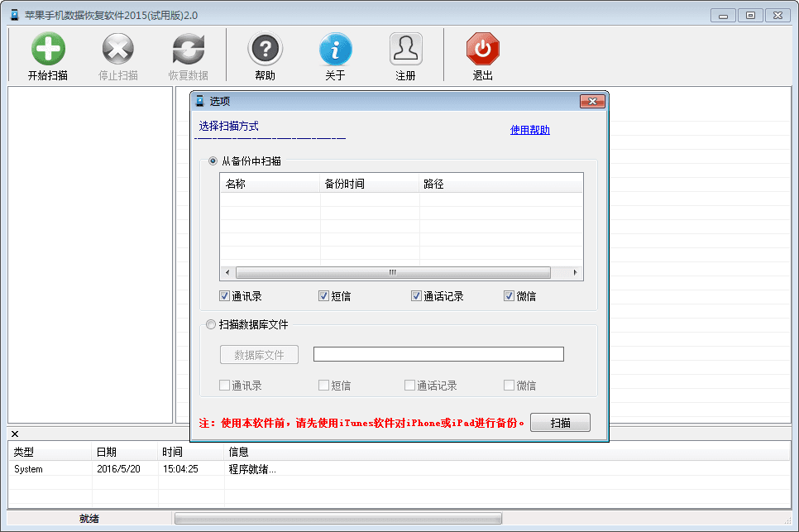Select the scan from backup (从备份中扫描) radio

[213, 161]
